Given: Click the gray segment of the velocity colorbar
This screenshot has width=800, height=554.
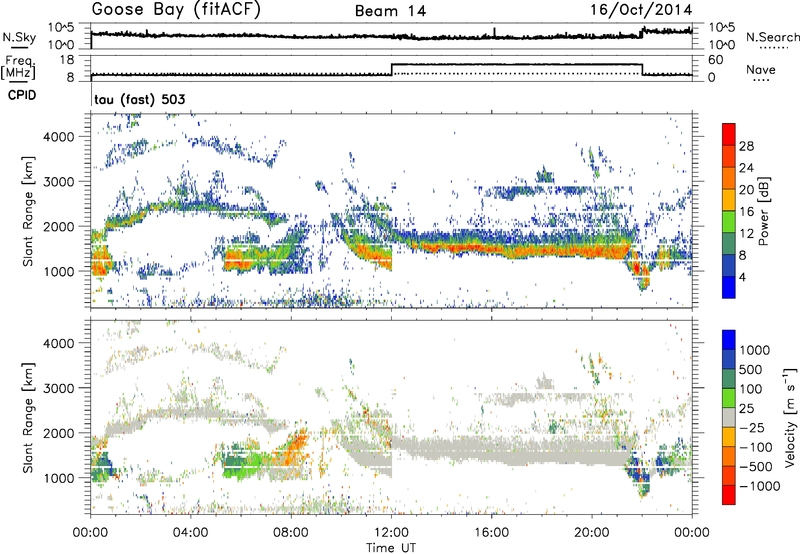Looking at the screenshot, I should pos(729,418).
